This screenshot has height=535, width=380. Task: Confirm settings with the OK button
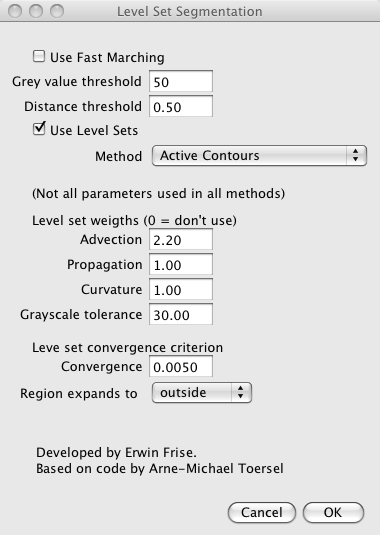point(333,512)
